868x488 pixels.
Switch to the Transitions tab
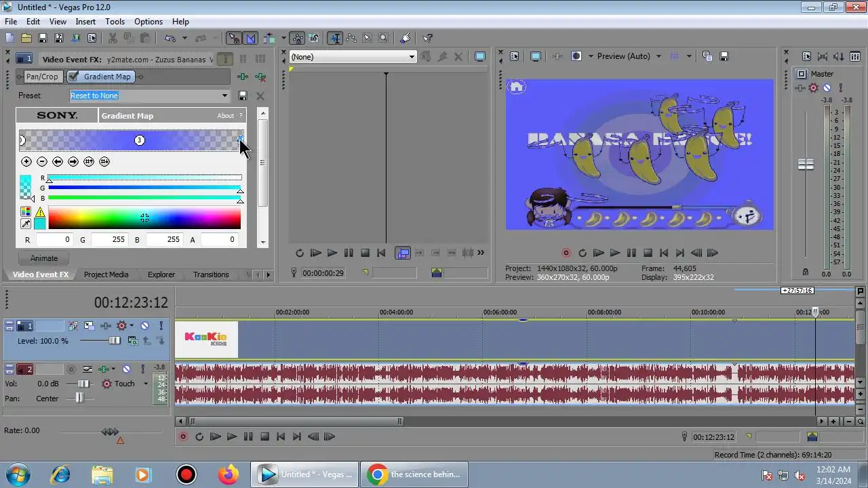(211, 275)
